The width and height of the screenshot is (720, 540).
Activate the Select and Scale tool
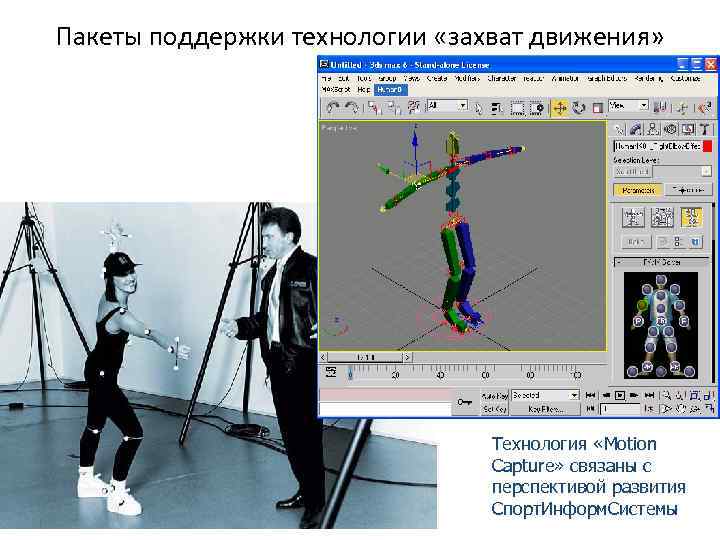(597, 108)
